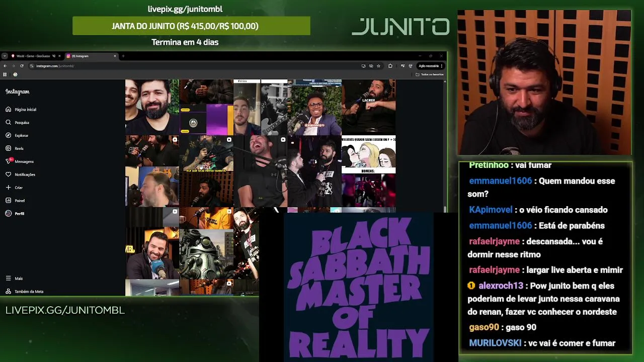644x362 pixels.
Task: Open the Mais hamburger menu
Action: pyautogui.click(x=8, y=278)
